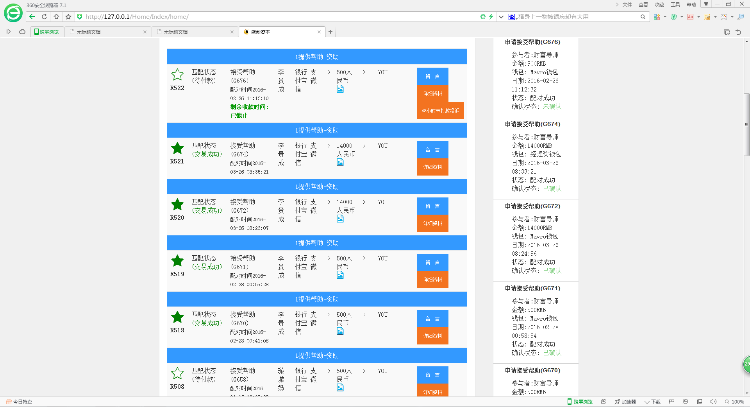This screenshot has height=407, width=750.
Task: Click the cloud icon left of tabs
Action: coord(22,32)
